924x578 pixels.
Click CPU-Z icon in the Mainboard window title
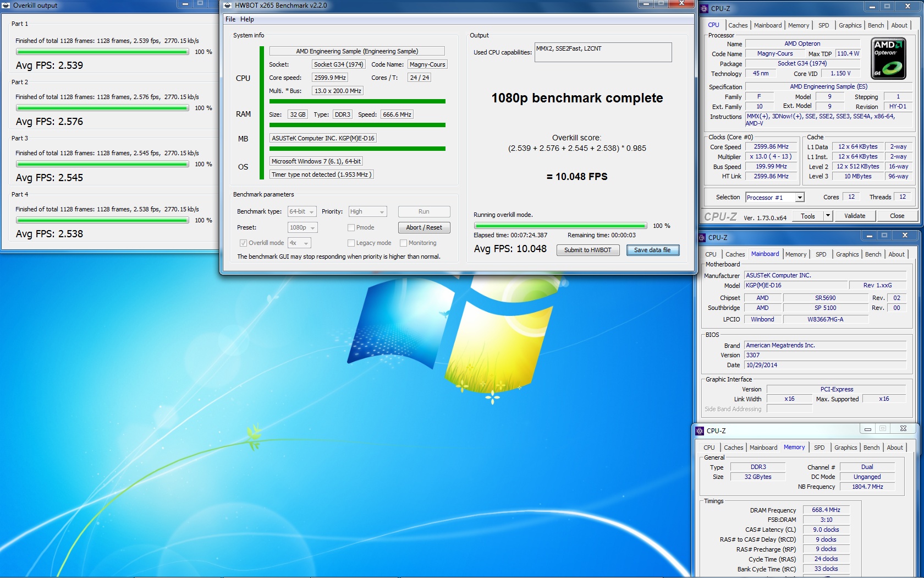(702, 237)
